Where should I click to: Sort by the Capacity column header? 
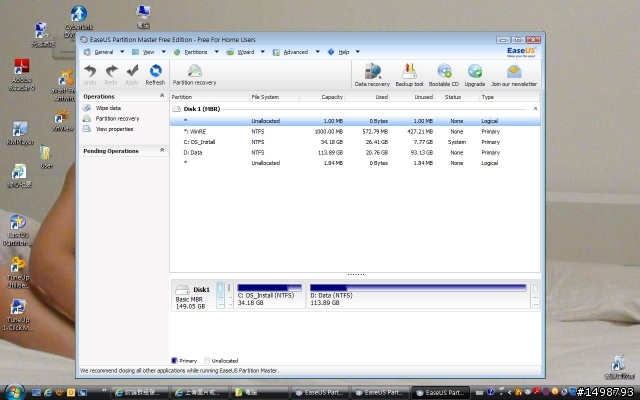[x=322, y=97]
